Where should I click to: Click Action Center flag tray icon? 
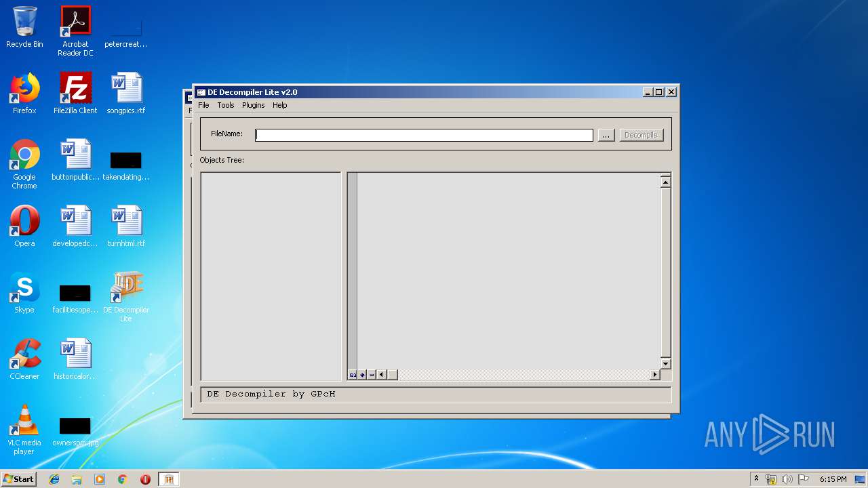click(804, 479)
